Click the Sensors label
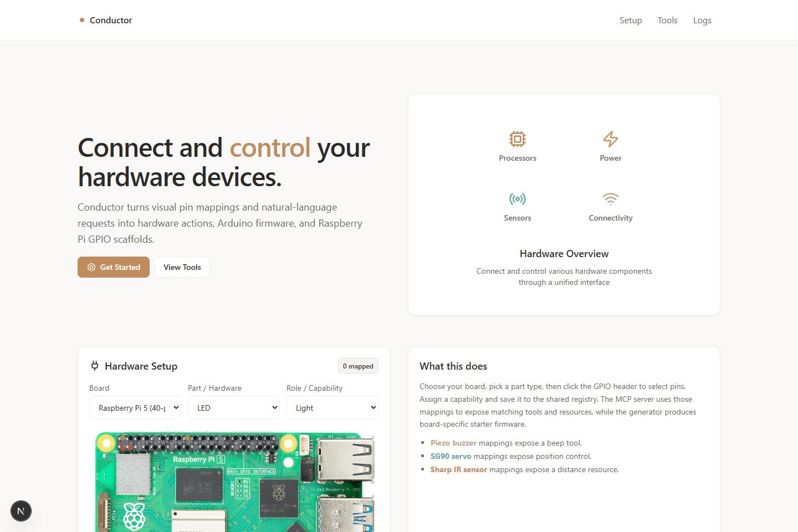The image size is (798, 532). pyautogui.click(x=518, y=218)
